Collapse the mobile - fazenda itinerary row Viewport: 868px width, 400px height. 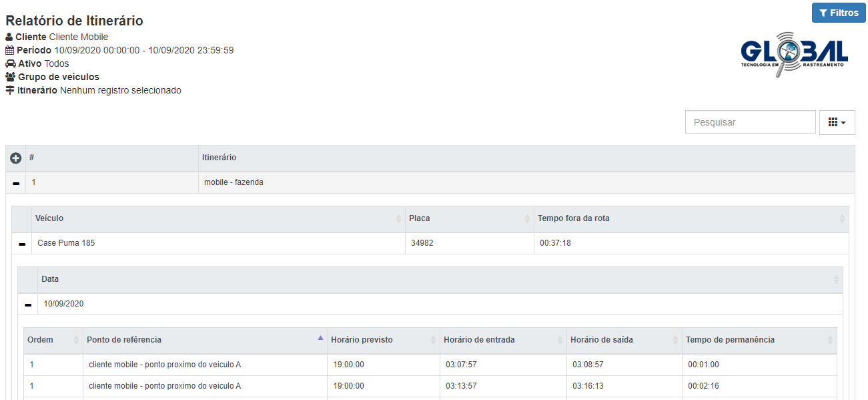pyautogui.click(x=16, y=183)
